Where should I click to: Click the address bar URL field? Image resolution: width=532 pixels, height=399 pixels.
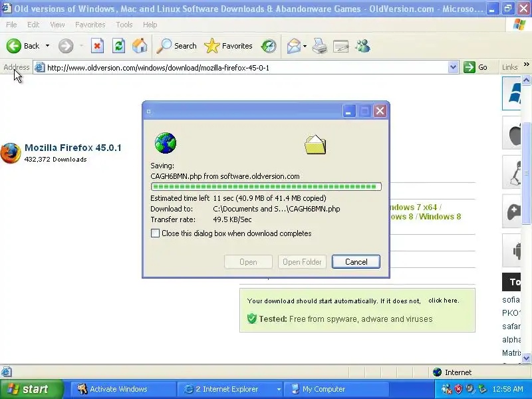[x=247, y=68]
